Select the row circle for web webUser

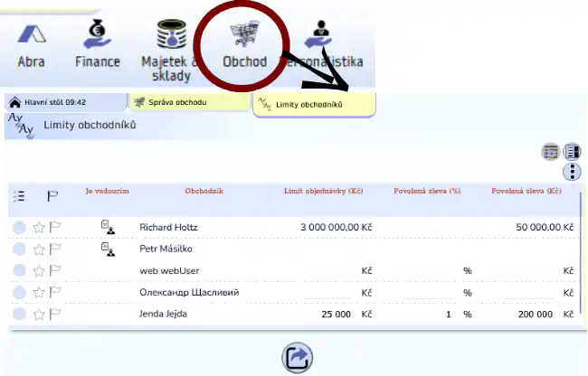[x=20, y=270]
